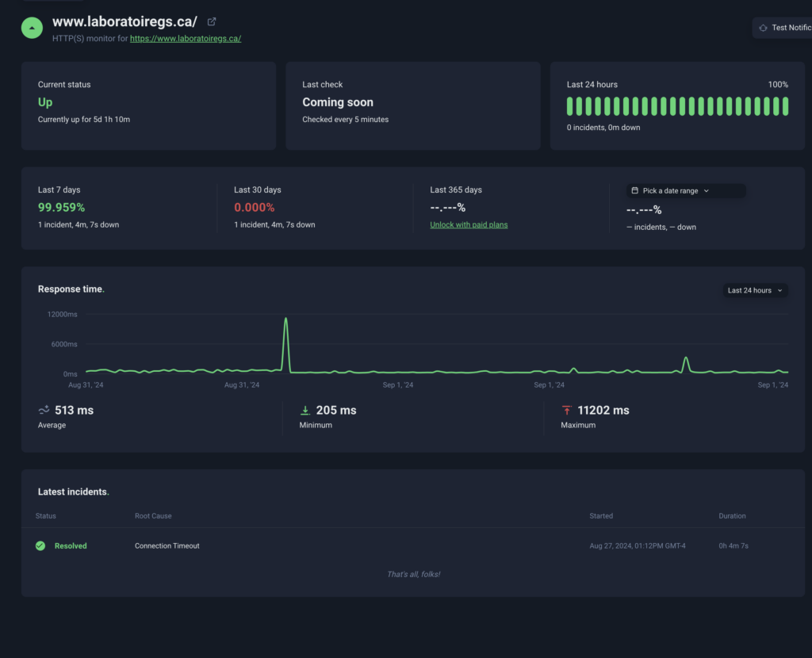Screen dimensions: 812x658
Task: Click the Duration column header
Action: point(732,516)
